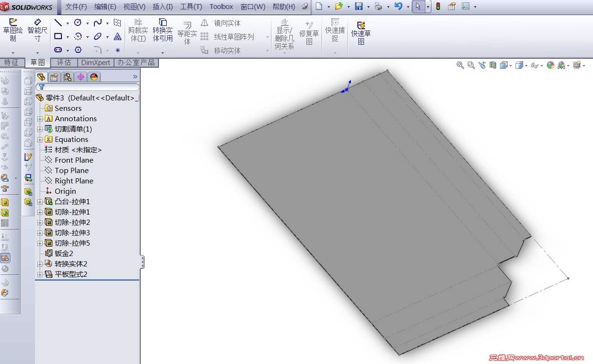The width and height of the screenshot is (593, 364).
Task: Click the Undo icon
Action: tap(398, 7)
